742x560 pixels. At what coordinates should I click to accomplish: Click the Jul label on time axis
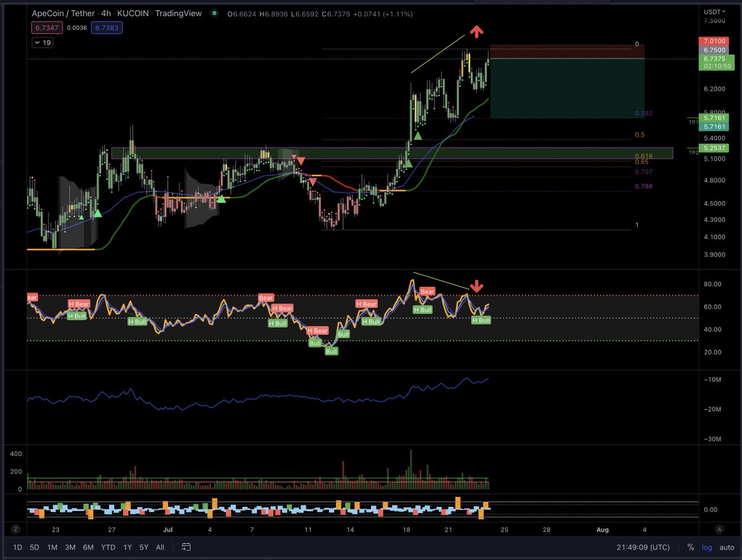pyautogui.click(x=168, y=530)
